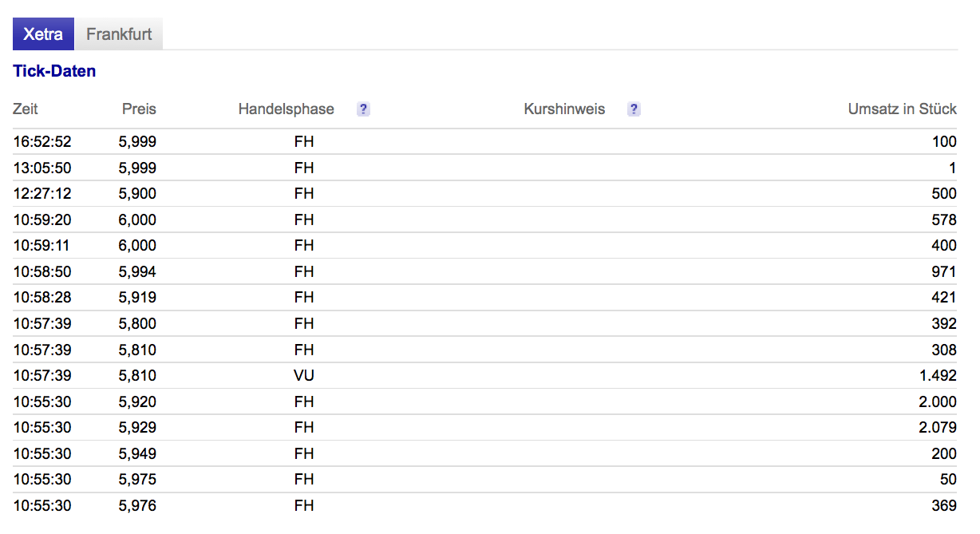This screenshot has height=534, width=980.
Task: Click help icon next to Handelsphase
Action: click(363, 109)
